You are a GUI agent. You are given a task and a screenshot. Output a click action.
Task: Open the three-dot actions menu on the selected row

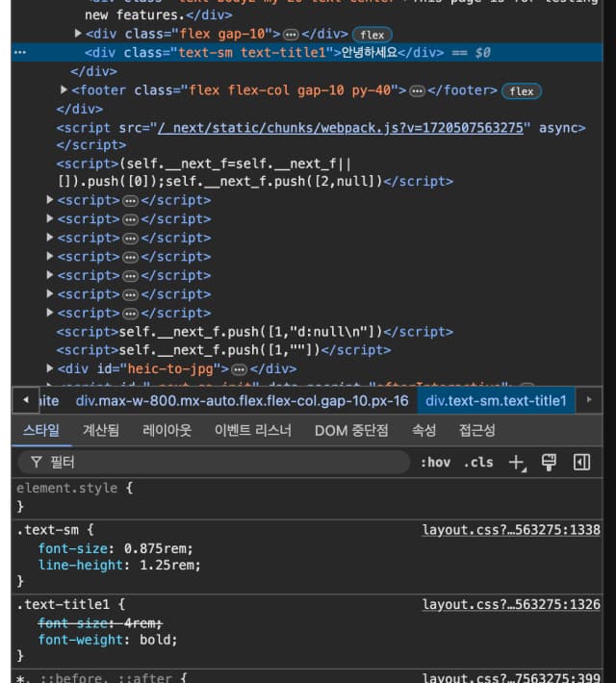pyautogui.click(x=20, y=53)
